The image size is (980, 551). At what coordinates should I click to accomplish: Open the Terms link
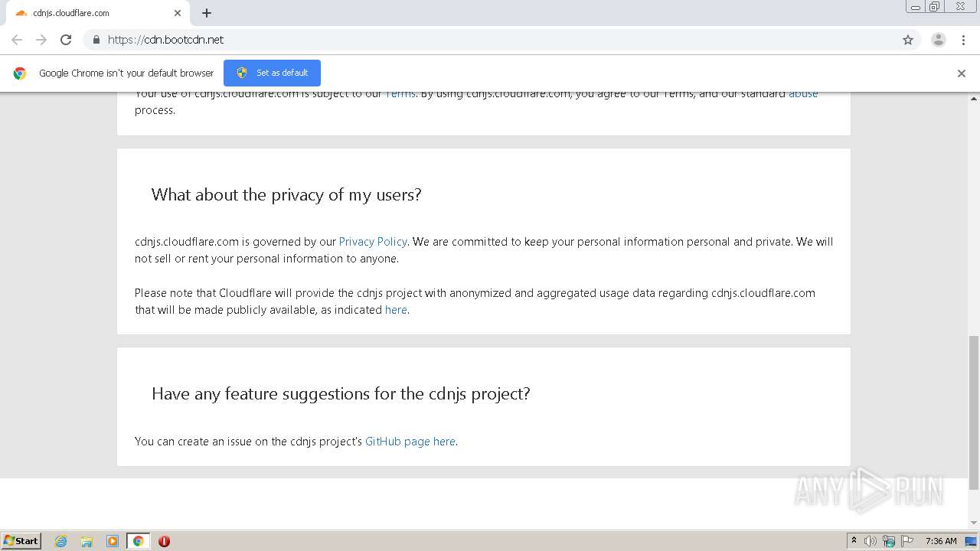coord(400,94)
